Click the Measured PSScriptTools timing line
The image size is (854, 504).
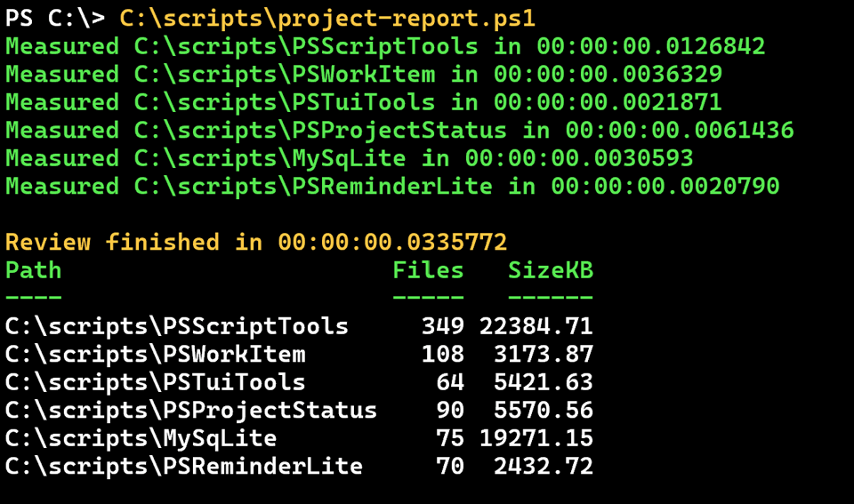click(x=385, y=46)
